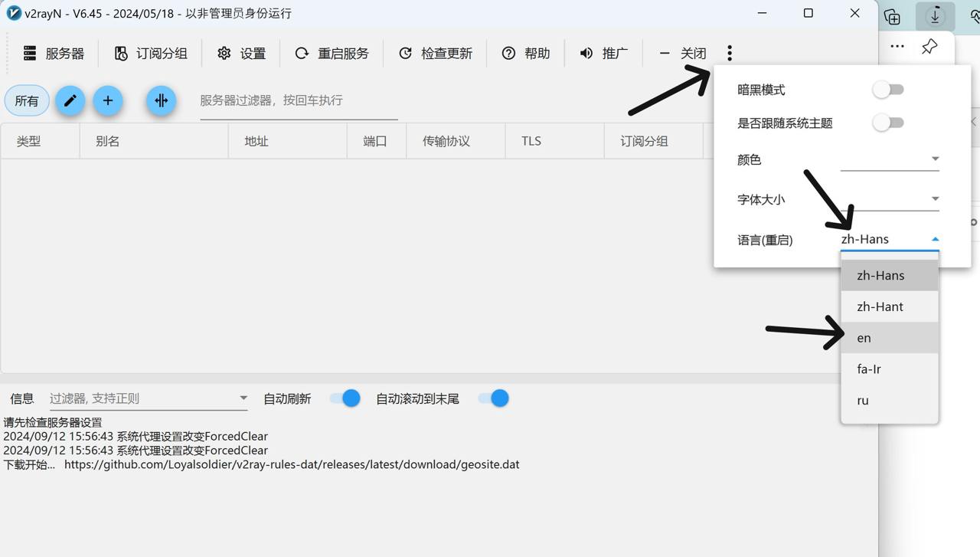Turn off 自动滚动到末尾 auto scroll toggle
The height and width of the screenshot is (557, 980).
pos(493,398)
